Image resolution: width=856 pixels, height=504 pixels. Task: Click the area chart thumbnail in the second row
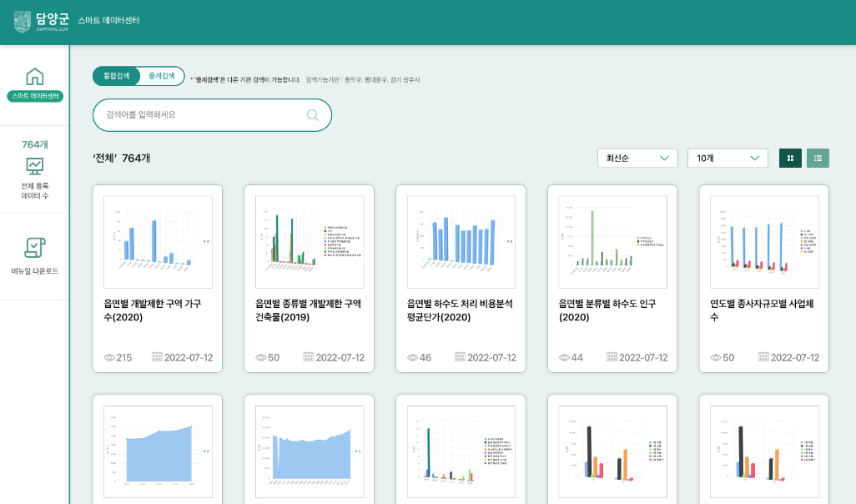158,449
